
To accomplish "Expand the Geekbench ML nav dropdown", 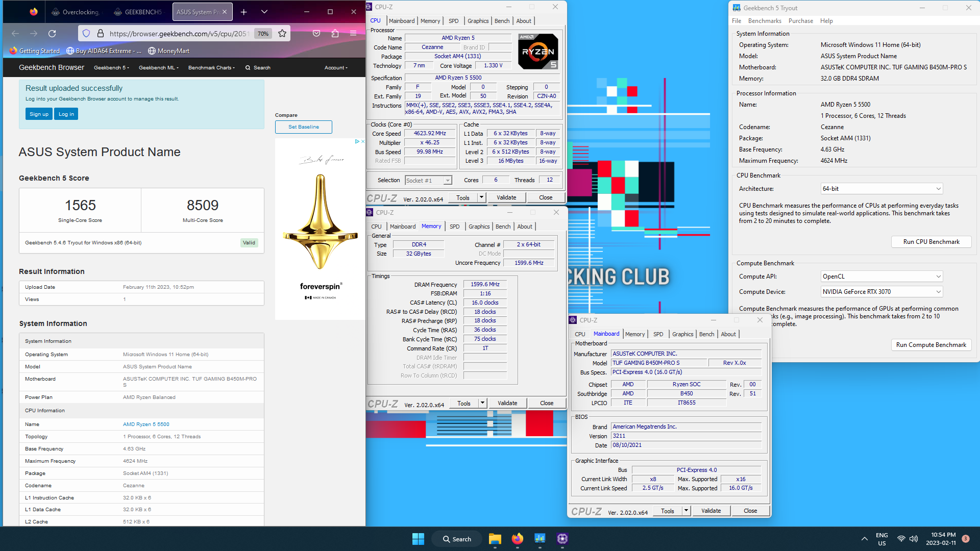I will (x=159, y=67).
